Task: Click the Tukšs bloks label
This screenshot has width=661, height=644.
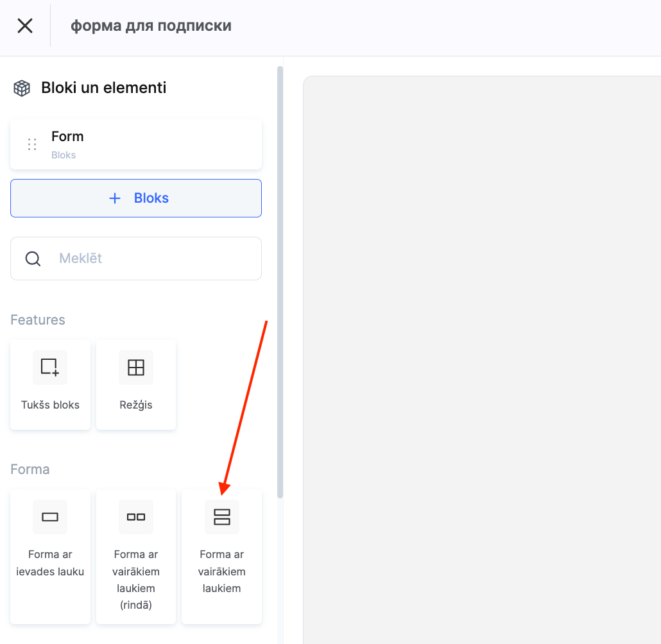Action: (x=50, y=405)
